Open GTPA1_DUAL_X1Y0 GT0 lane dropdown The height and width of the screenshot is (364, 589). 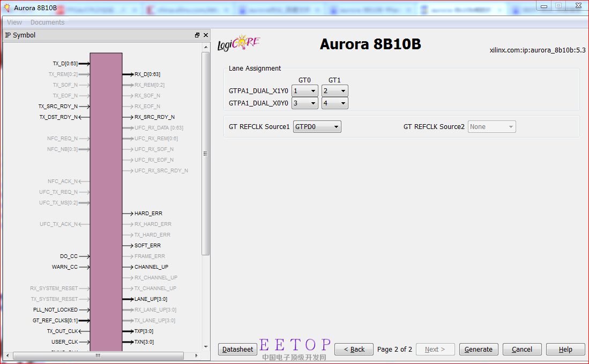point(304,91)
